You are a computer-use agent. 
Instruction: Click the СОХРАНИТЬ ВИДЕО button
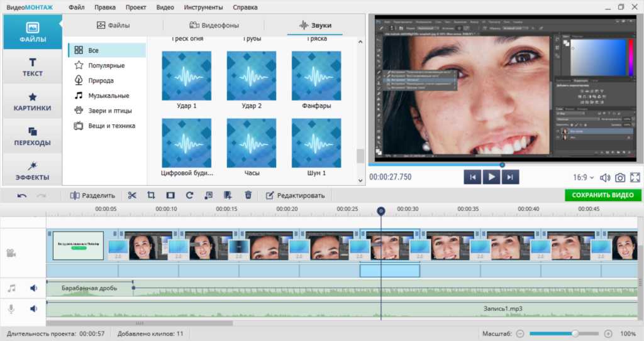click(x=602, y=195)
